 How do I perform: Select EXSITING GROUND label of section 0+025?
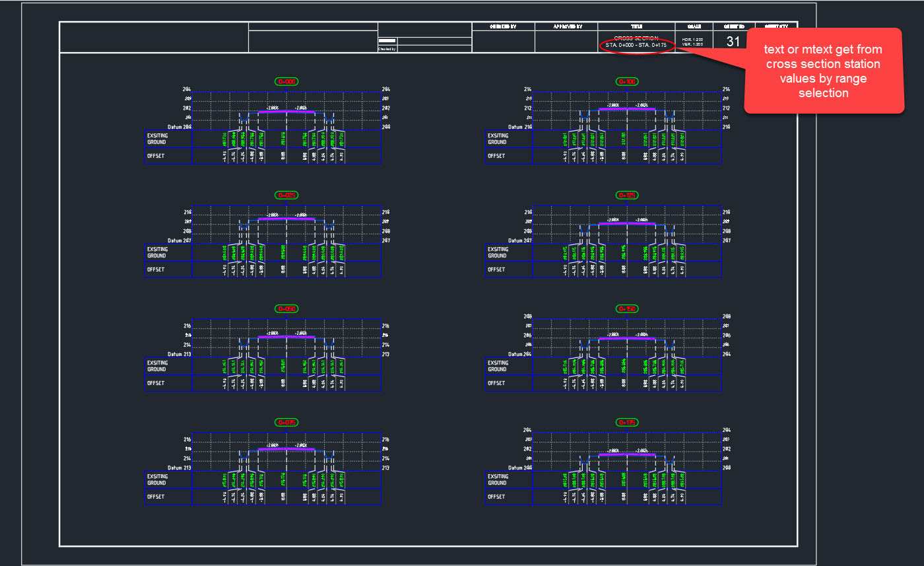pos(158,252)
